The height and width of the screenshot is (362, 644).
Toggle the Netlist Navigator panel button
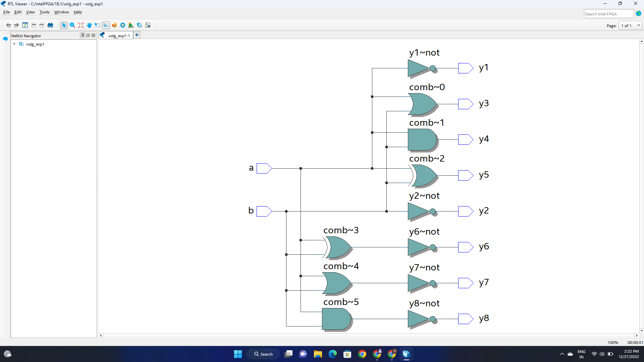[106, 25]
